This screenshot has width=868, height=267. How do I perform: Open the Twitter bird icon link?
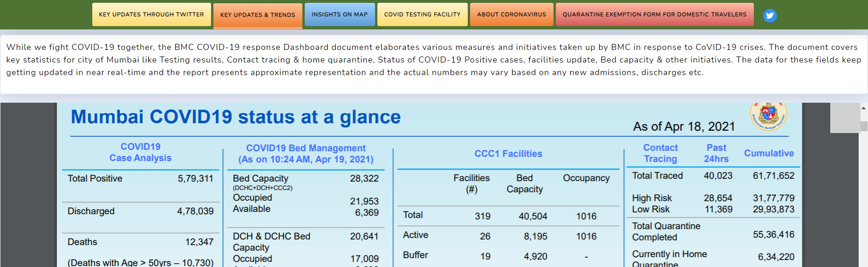770,15
